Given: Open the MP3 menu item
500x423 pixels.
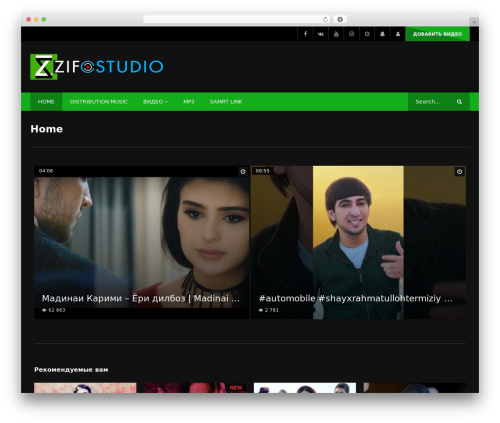Looking at the screenshot, I should tap(189, 102).
